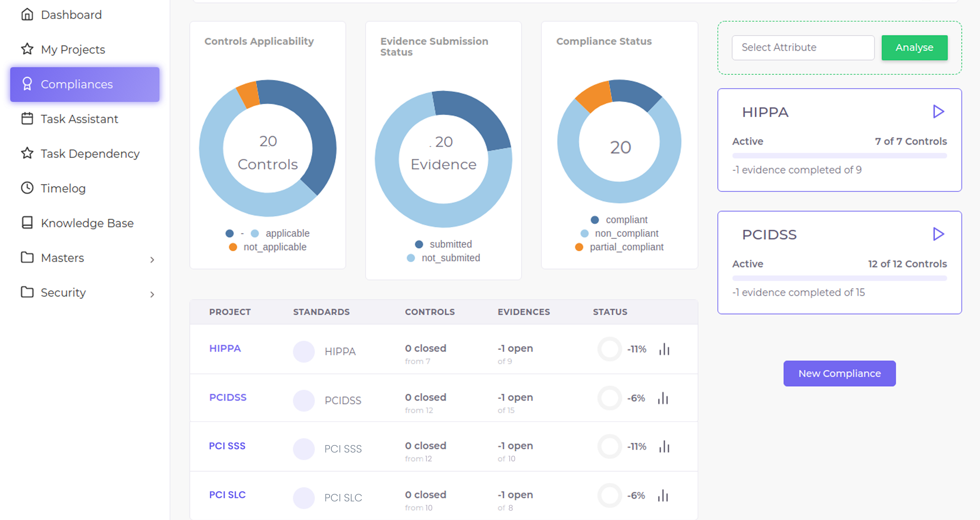
Task: Open Task Assistant in sidebar
Action: [85, 119]
